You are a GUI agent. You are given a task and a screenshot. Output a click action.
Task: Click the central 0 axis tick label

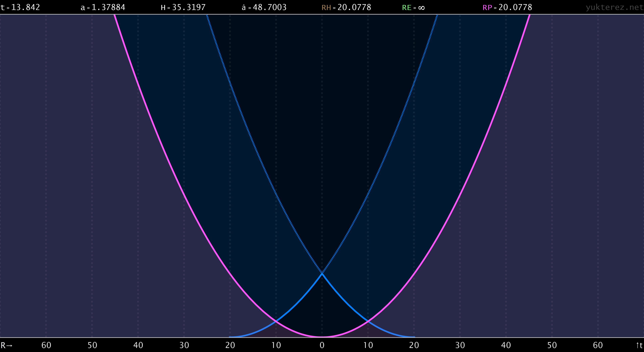tap(322, 345)
